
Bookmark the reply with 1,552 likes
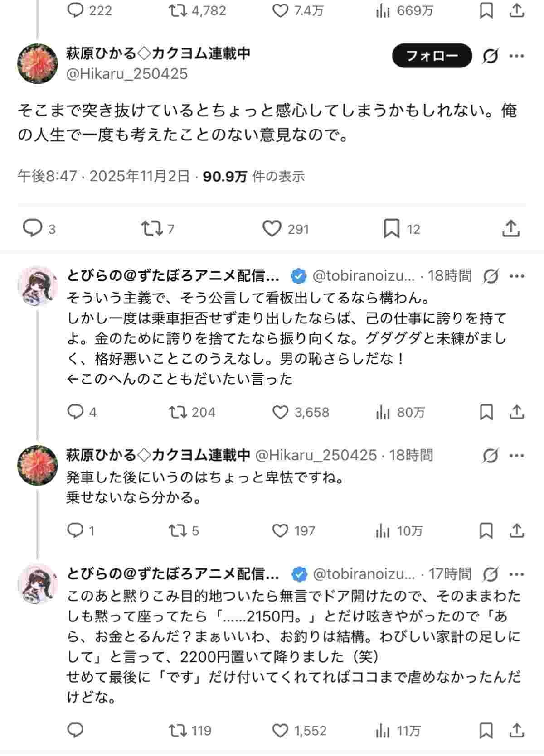486,730
